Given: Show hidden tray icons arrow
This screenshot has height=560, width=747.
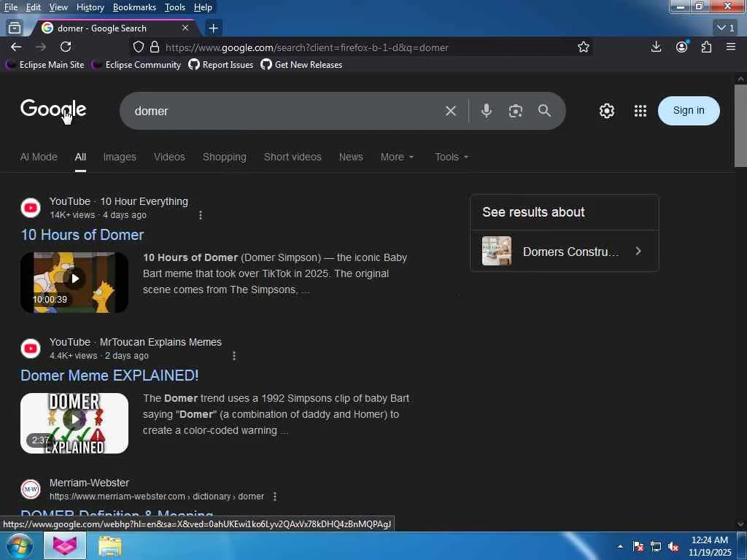Looking at the screenshot, I should point(620,546).
